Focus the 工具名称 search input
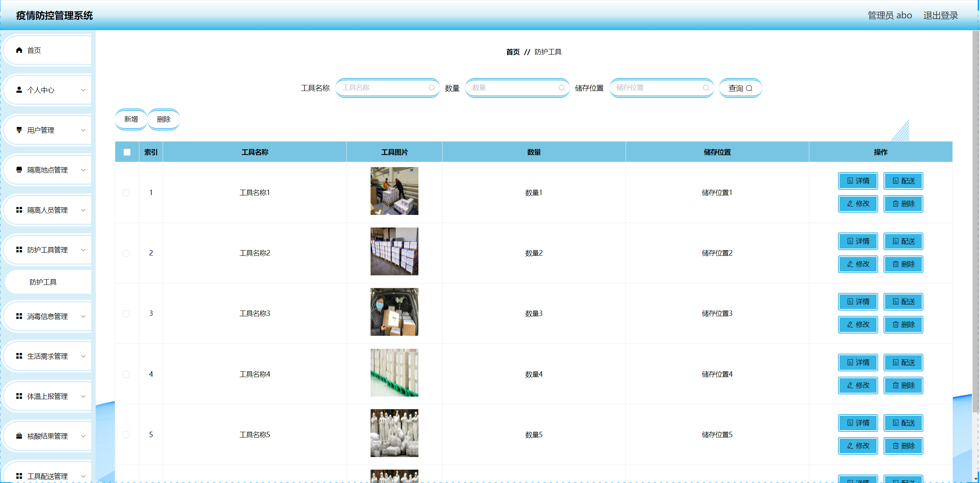The width and height of the screenshot is (980, 483). click(387, 88)
